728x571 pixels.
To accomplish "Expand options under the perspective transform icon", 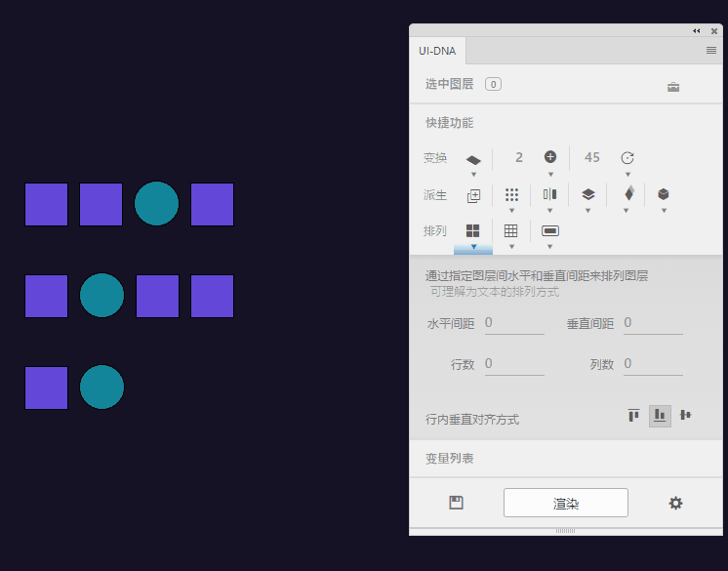I will click(473, 175).
